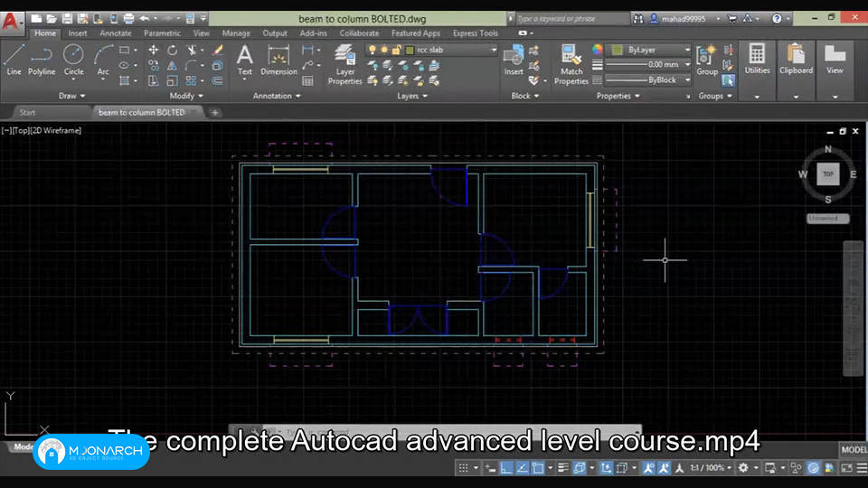Click the keyword search input field
This screenshot has width=868, height=488.
tap(571, 19)
